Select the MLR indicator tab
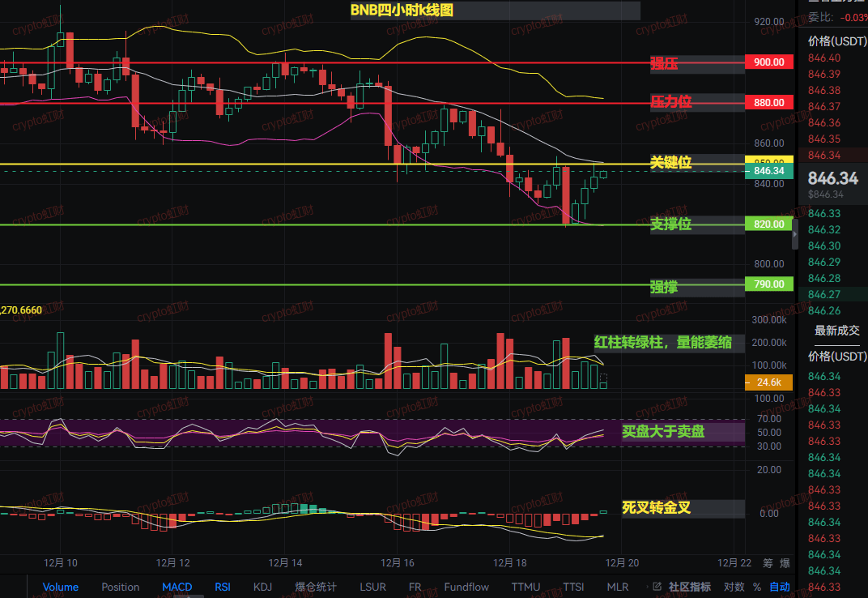868x598 pixels. point(617,587)
